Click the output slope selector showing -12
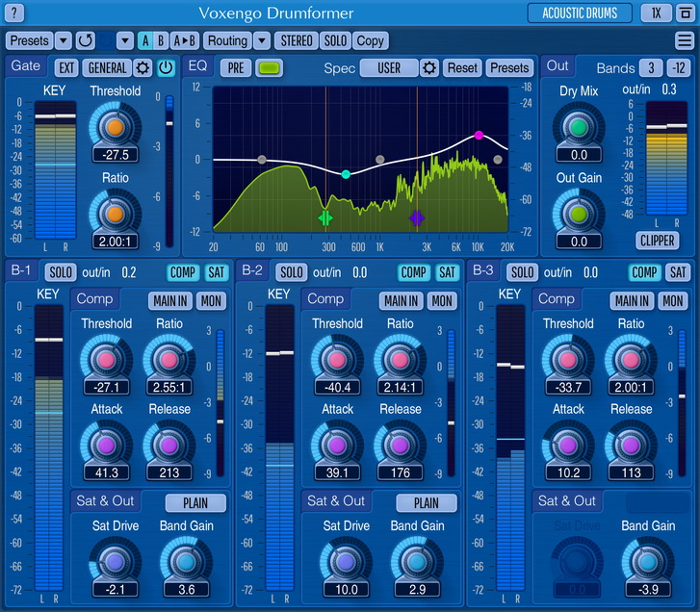The width and height of the screenshot is (700, 612). click(679, 67)
